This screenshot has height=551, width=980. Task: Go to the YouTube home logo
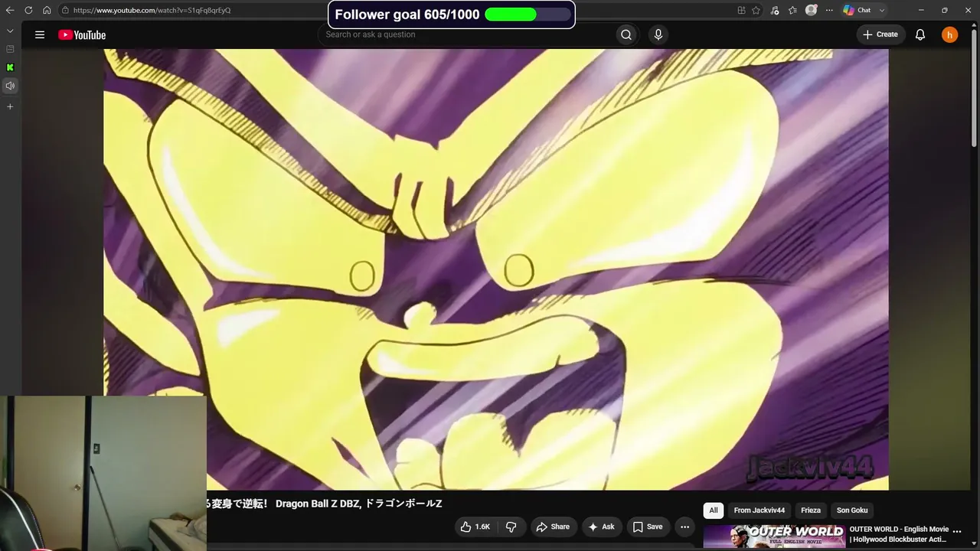point(82,34)
